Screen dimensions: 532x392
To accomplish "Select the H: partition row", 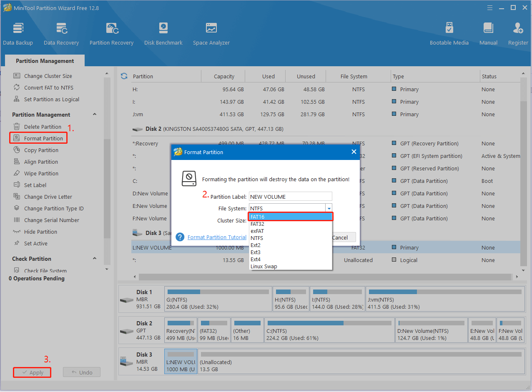I will pos(326,89).
